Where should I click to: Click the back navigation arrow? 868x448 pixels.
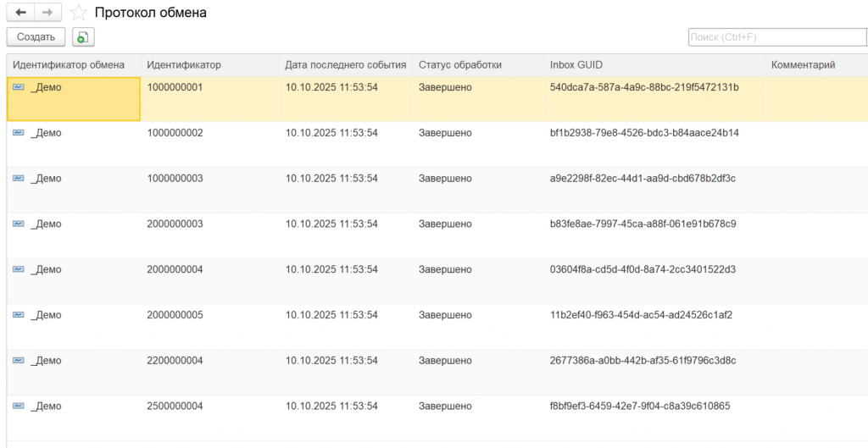(x=20, y=13)
